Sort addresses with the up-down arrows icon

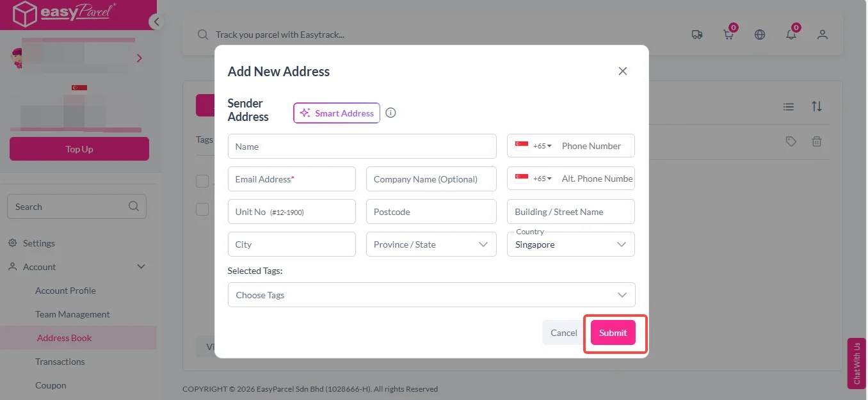point(817,106)
